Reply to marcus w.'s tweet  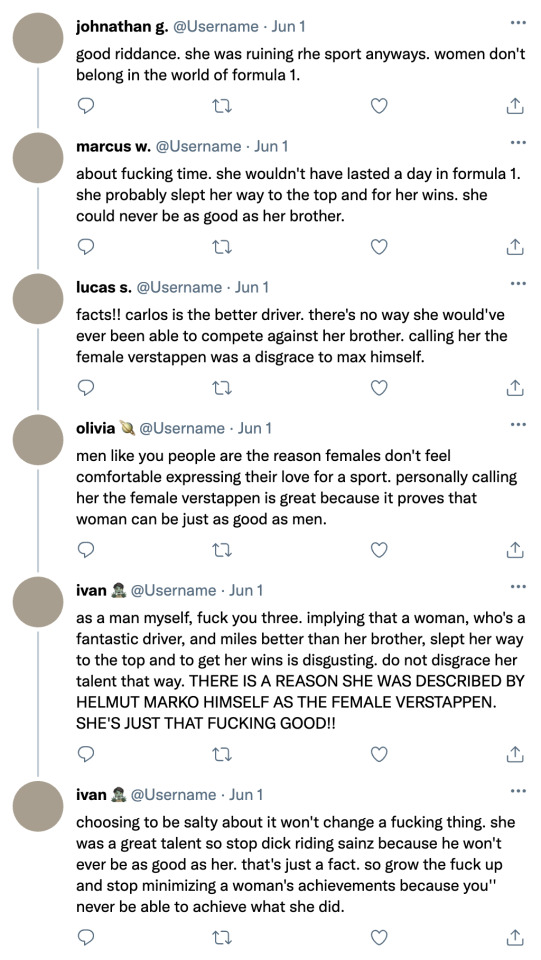coord(87,247)
